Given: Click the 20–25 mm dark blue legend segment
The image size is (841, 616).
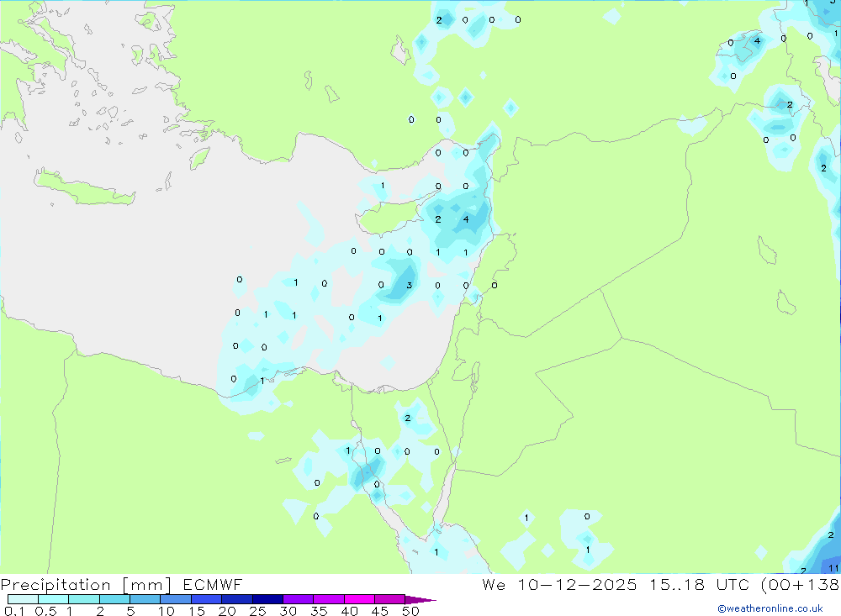Looking at the screenshot, I should click(236, 599).
